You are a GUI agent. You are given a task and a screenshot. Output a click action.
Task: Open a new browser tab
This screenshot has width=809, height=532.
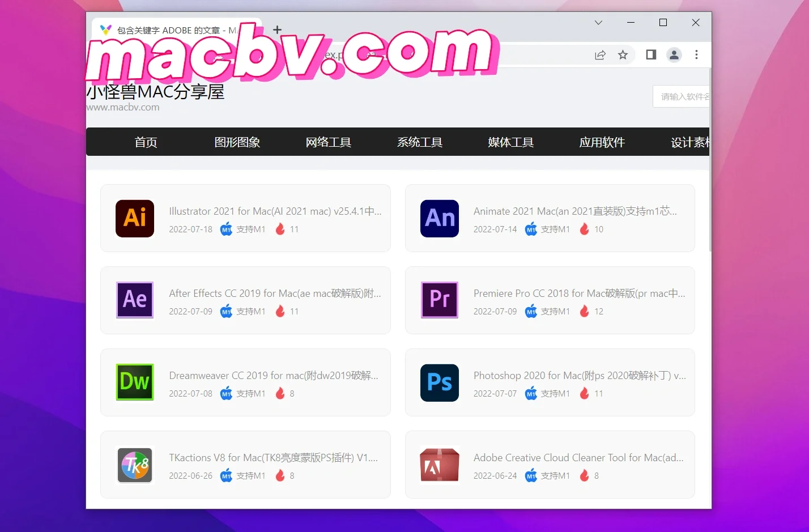click(277, 29)
